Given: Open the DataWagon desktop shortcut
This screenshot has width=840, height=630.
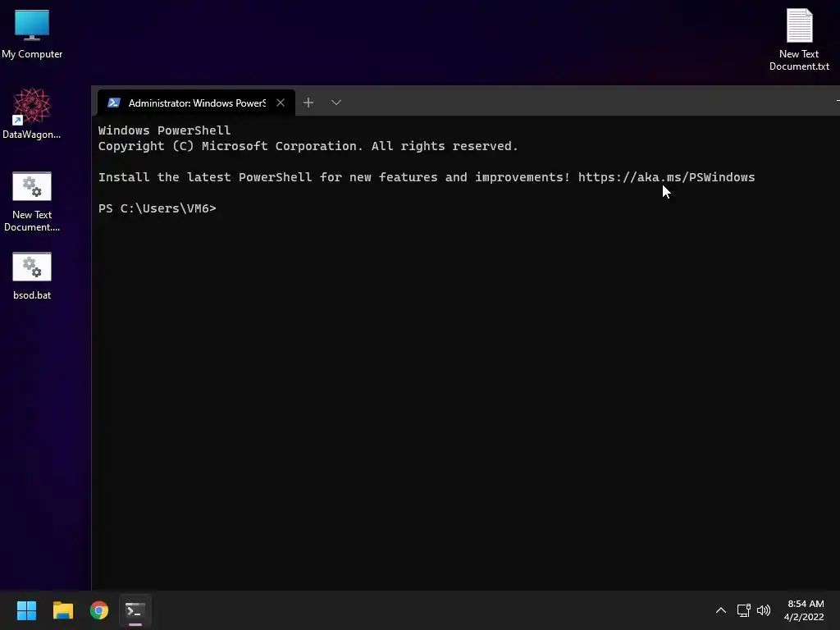Looking at the screenshot, I should pos(32,113).
